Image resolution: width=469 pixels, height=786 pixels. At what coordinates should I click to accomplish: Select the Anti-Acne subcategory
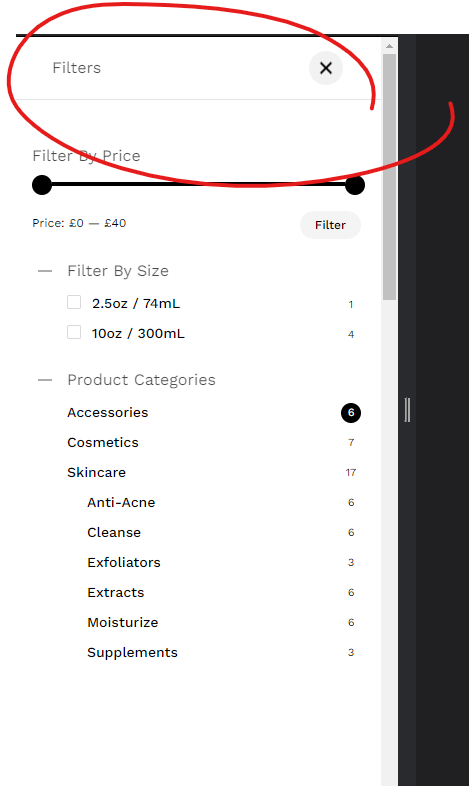click(x=121, y=503)
